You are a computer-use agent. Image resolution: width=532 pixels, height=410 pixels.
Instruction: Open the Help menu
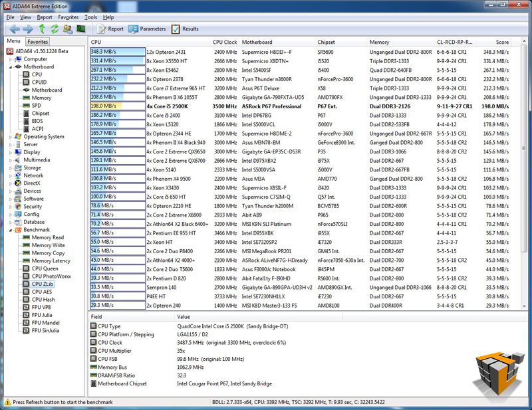click(x=108, y=17)
